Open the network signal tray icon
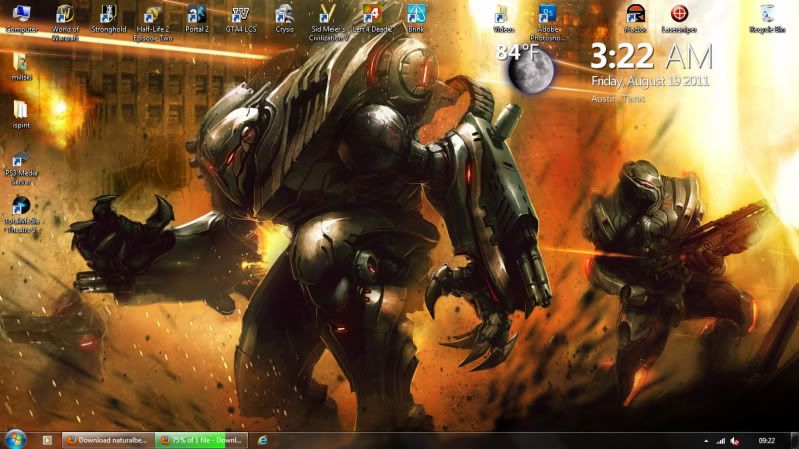Image resolution: width=799 pixels, height=449 pixels. 721,441
